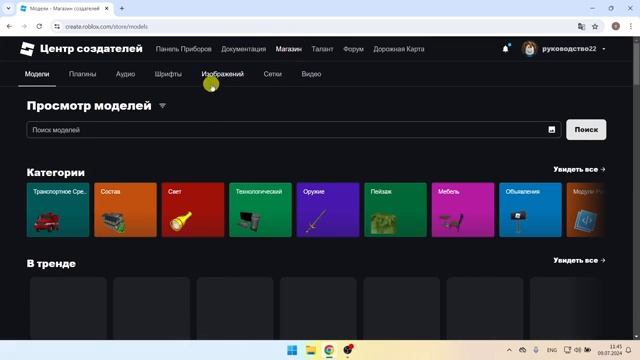Switch to the Видео tab
640x360 pixels.
tap(311, 74)
